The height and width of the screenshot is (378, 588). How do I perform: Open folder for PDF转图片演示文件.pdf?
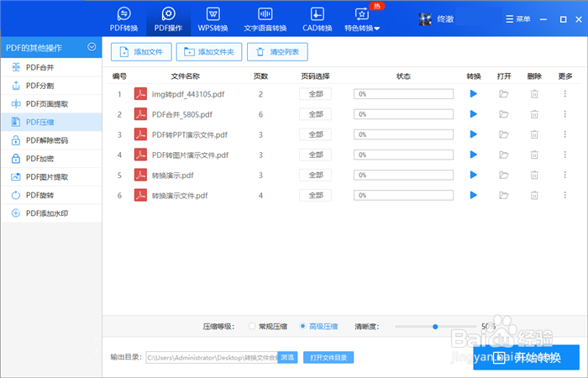[504, 155]
